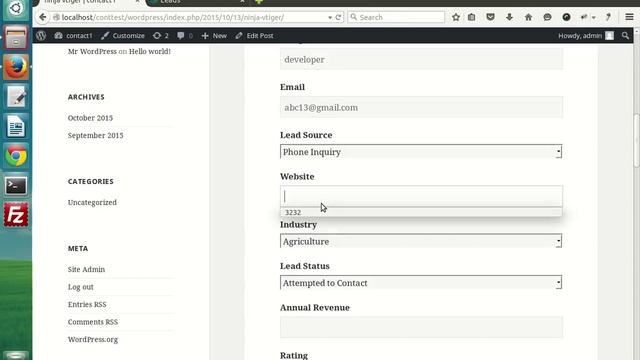Open LibreOffice Writer from the dock
Viewport: 640px width, 360px height.
[16, 126]
